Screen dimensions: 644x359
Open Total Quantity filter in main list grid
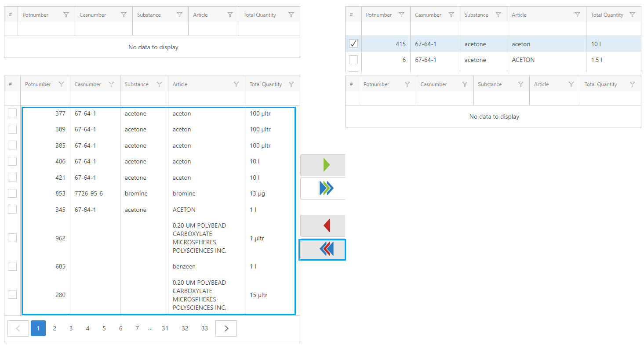(291, 84)
